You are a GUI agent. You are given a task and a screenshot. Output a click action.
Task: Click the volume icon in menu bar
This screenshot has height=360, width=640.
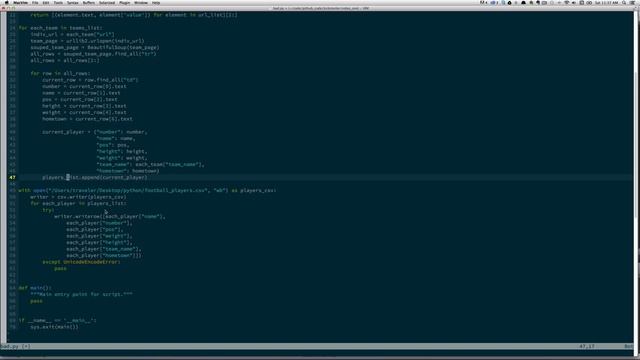click(x=574, y=2)
